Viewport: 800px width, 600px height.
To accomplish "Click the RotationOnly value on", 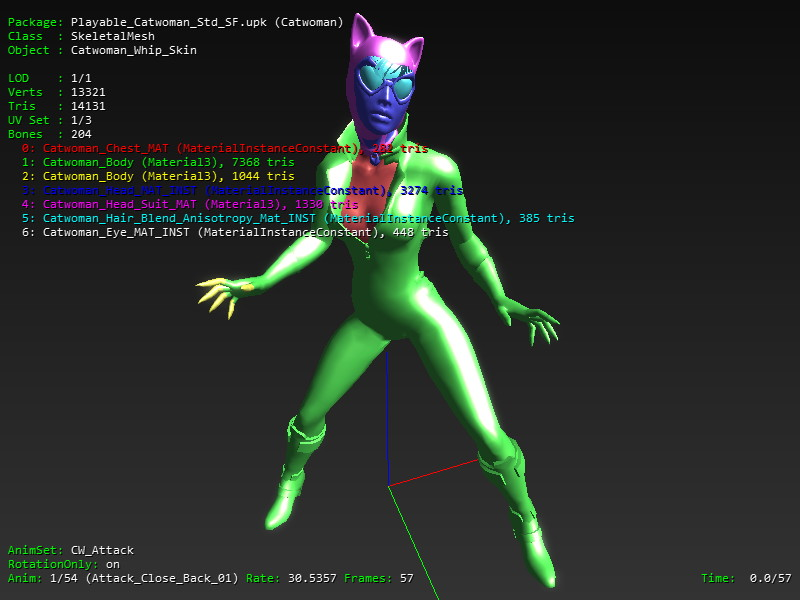I will click(113, 564).
